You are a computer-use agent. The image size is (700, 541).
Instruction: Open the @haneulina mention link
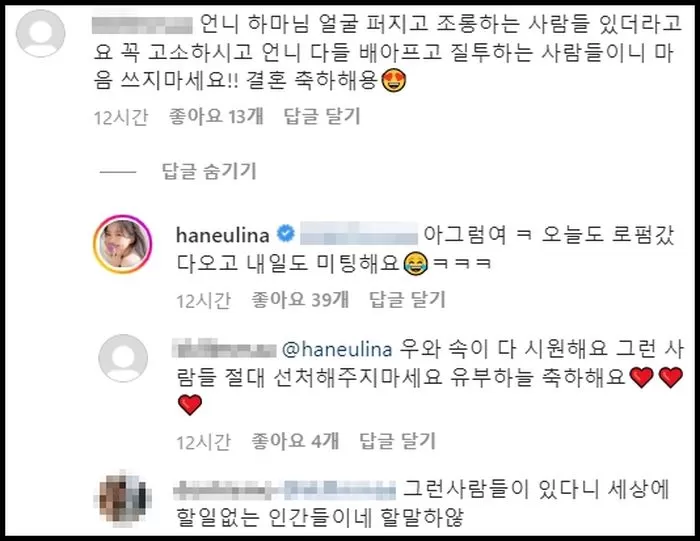(x=337, y=349)
